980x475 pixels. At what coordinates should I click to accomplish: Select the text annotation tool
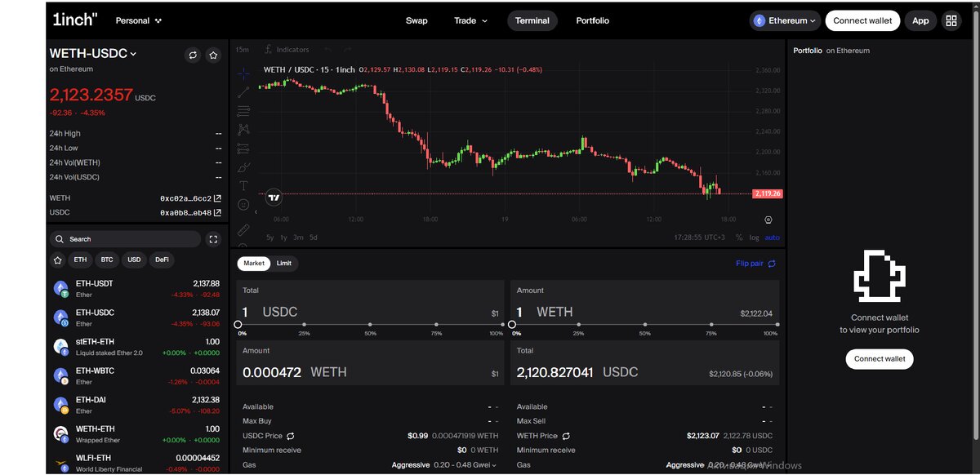[x=243, y=186]
